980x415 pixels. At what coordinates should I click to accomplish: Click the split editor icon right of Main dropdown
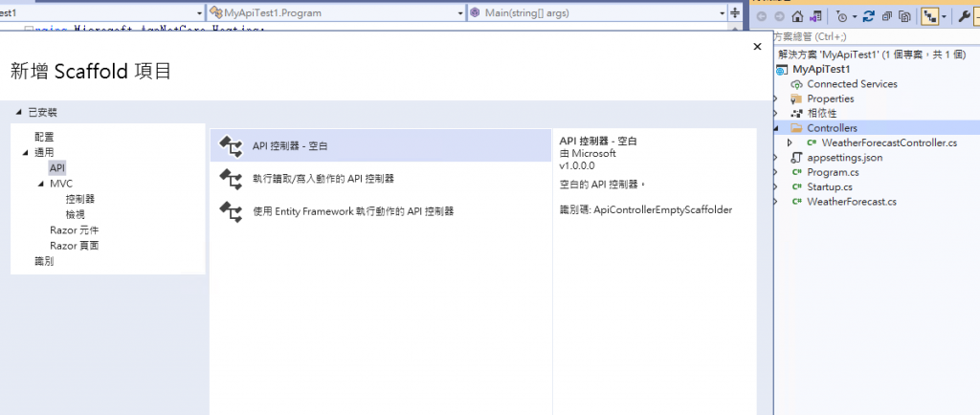(x=736, y=12)
